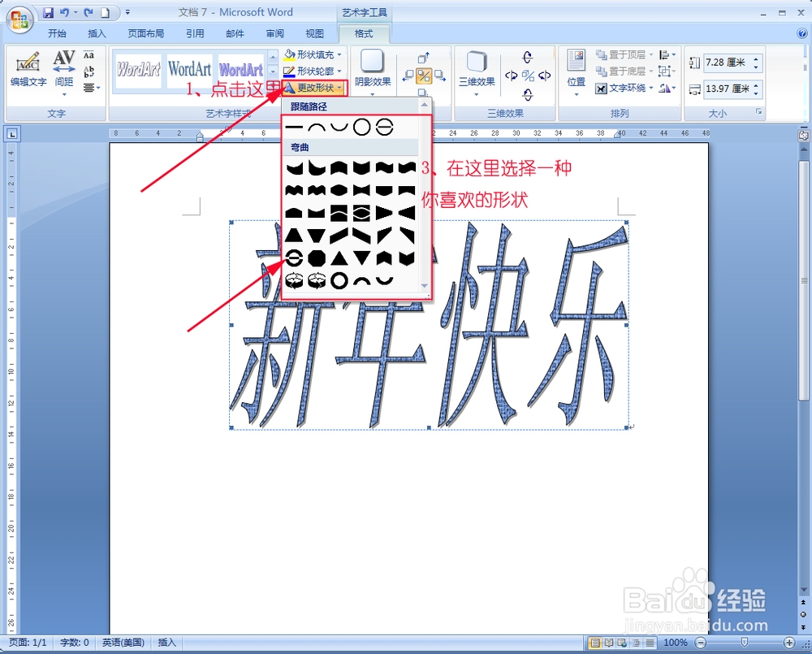Click the 间距 (Spacing) icon

click(x=63, y=69)
